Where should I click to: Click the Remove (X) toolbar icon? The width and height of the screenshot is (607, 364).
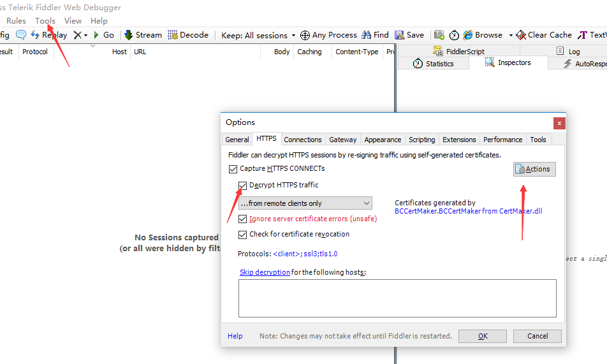[x=77, y=35]
